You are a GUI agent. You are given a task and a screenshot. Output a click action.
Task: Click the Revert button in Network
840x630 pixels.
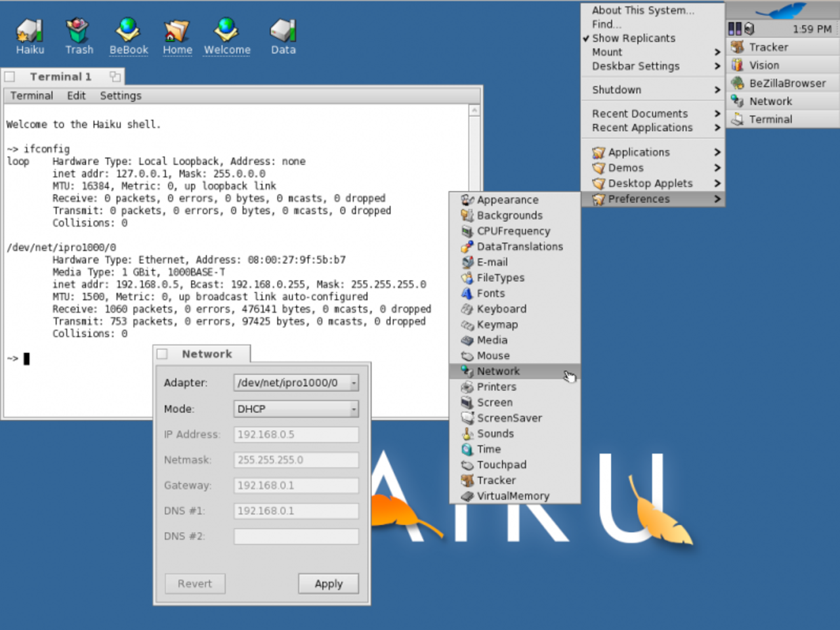pos(195,583)
